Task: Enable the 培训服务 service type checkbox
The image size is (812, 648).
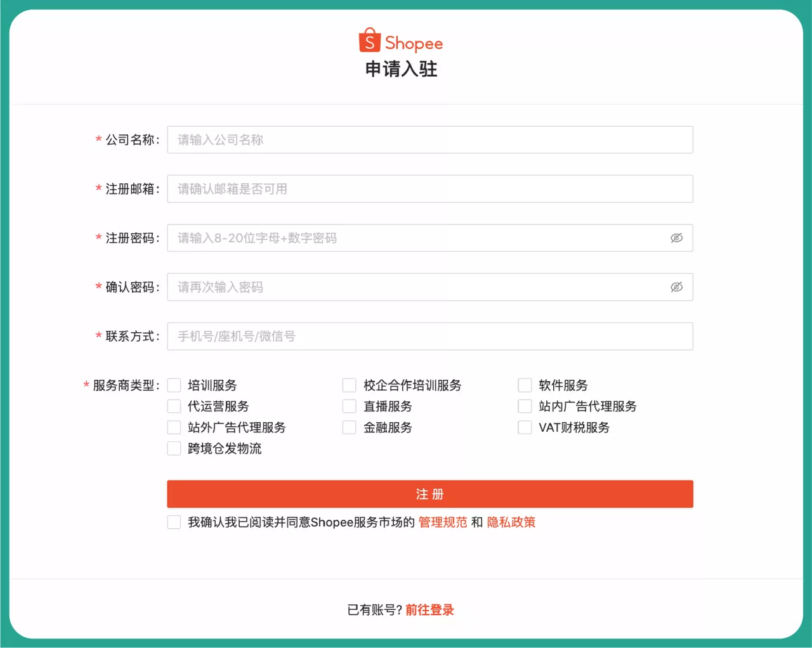Action: click(x=174, y=384)
